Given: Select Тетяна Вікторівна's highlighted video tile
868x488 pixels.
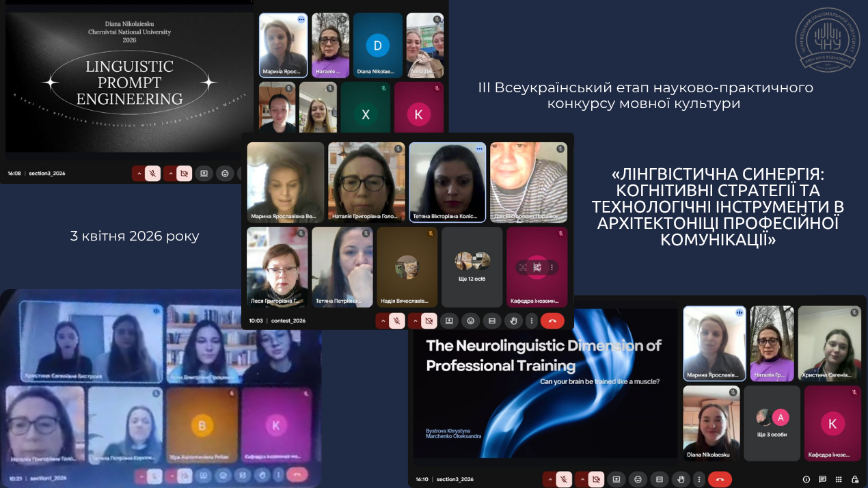Looking at the screenshot, I should (448, 182).
